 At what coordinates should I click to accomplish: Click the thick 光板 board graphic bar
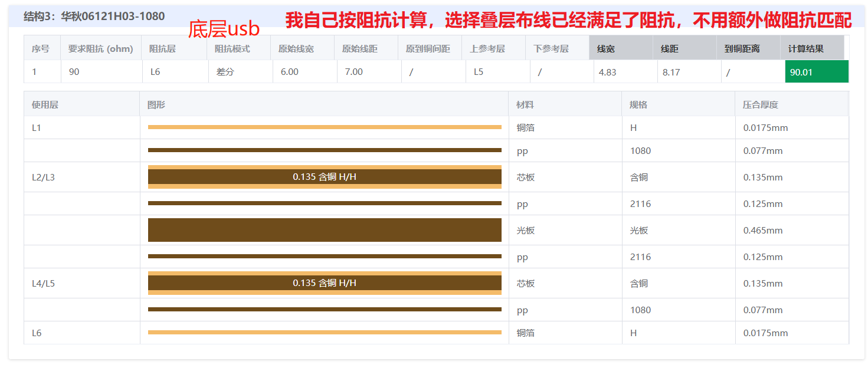point(325,229)
